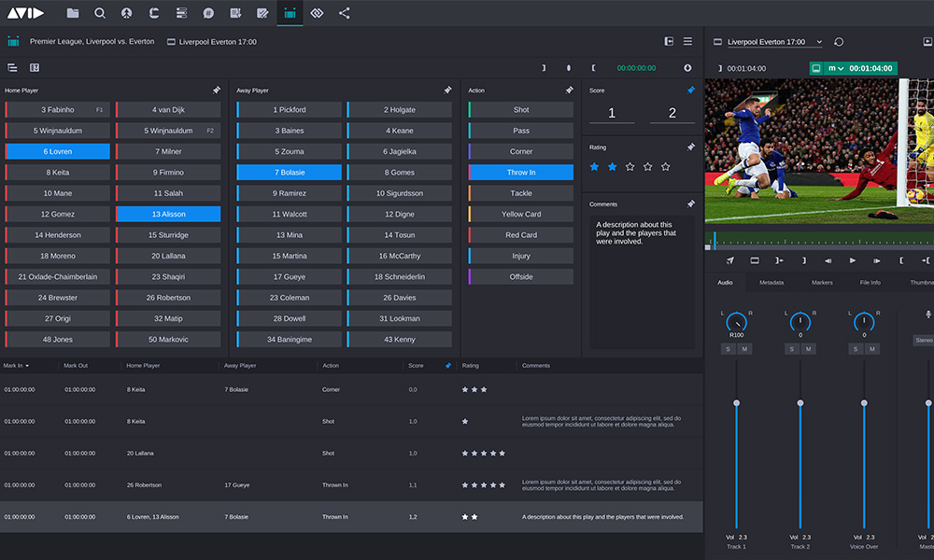
Task: Switch to the File Info tab
Action: pos(870,283)
